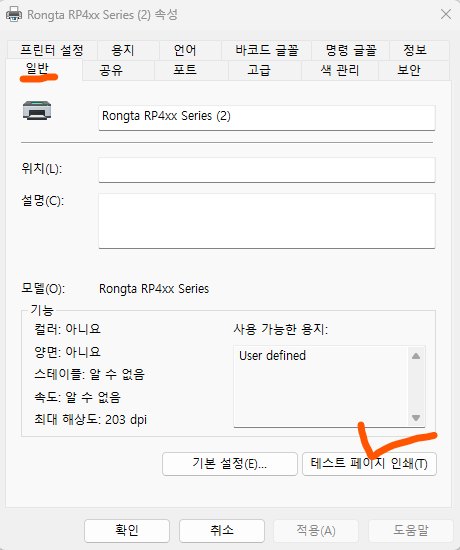Focus the 위치(L) text field
460x550 pixels.
point(267,170)
